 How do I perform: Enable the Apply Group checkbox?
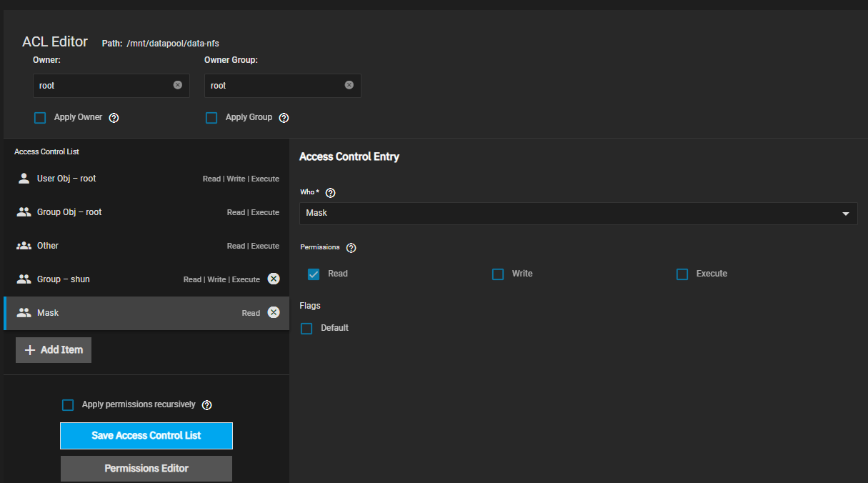point(211,118)
